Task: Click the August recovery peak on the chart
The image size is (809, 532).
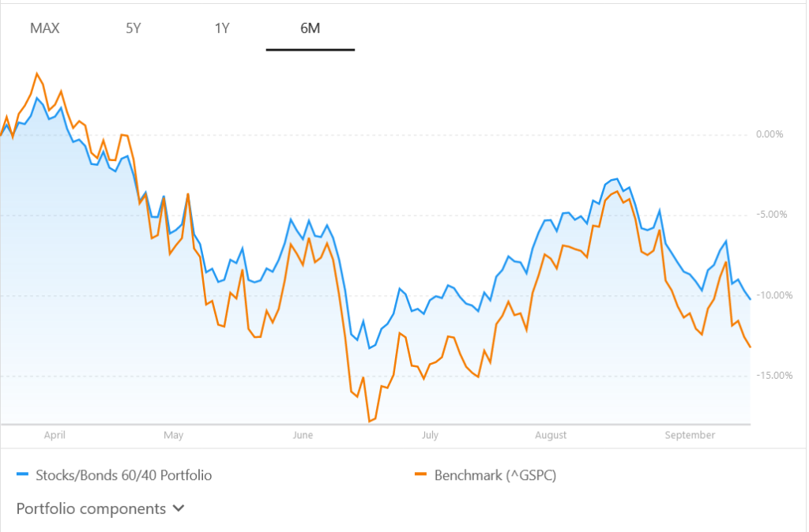Action: (x=615, y=178)
